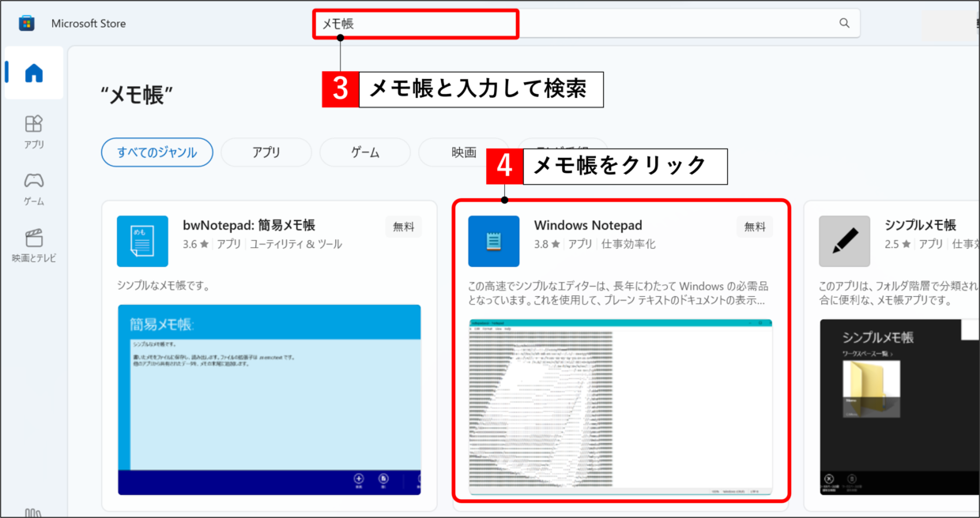Focus the search box containing メモ帳
This screenshot has height=518, width=980.
coord(586,24)
